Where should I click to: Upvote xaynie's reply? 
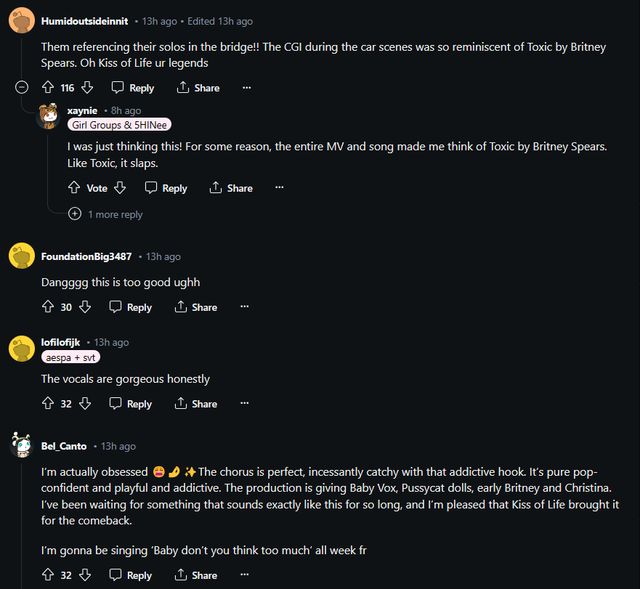74,188
